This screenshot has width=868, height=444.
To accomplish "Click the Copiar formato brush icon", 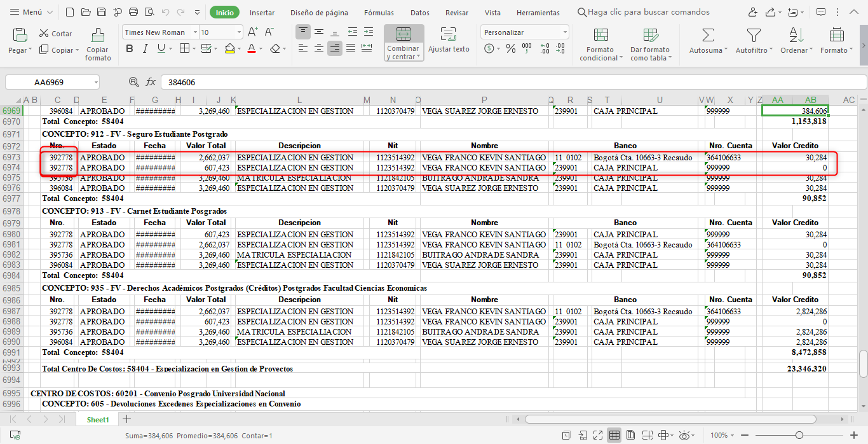I will point(98,35).
